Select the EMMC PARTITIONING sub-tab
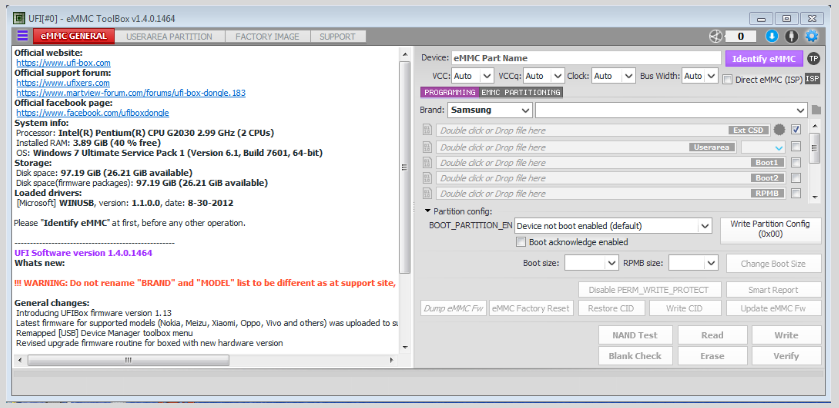The image size is (839, 408). (521, 93)
